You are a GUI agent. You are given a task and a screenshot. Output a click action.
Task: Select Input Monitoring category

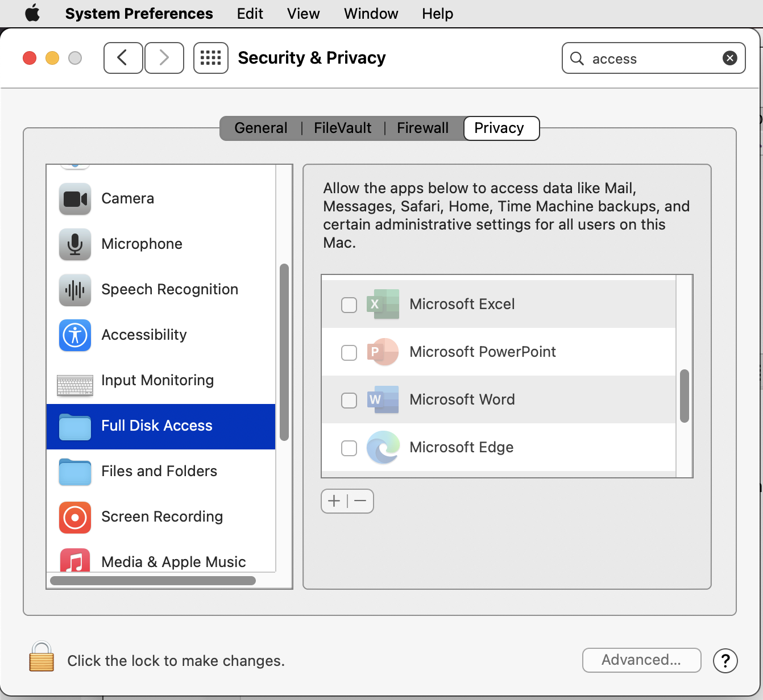(x=161, y=381)
